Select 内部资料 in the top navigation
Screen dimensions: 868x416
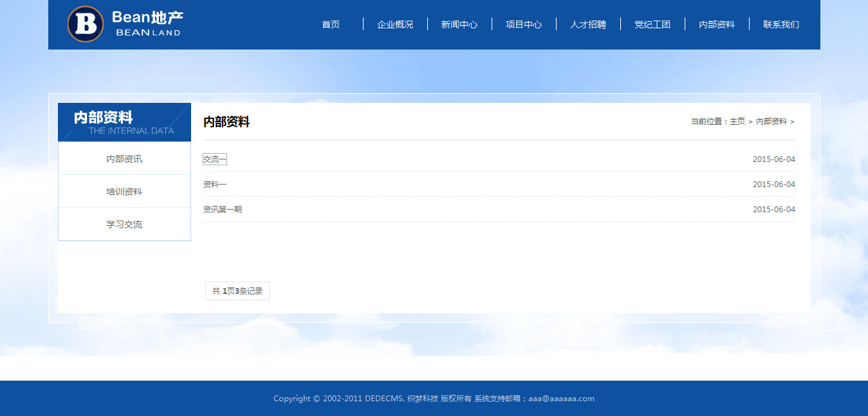[x=717, y=24]
